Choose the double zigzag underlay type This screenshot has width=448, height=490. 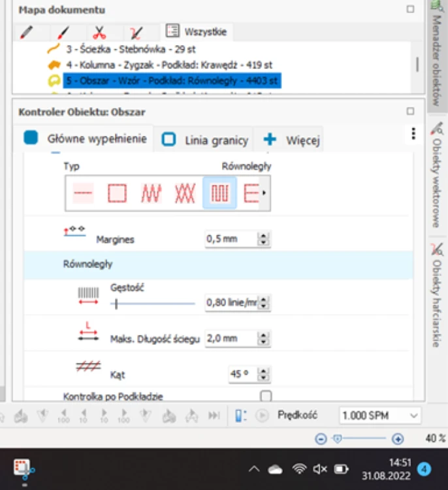[185, 193]
